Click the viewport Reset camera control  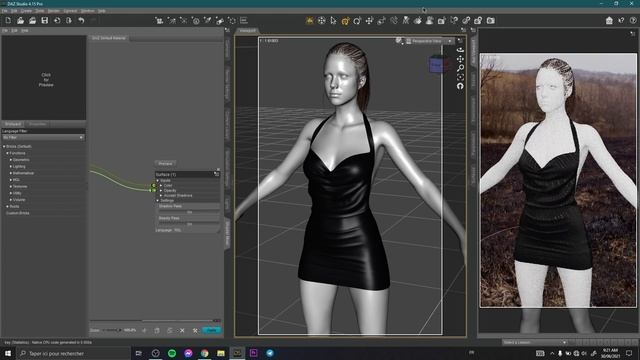pos(460,86)
